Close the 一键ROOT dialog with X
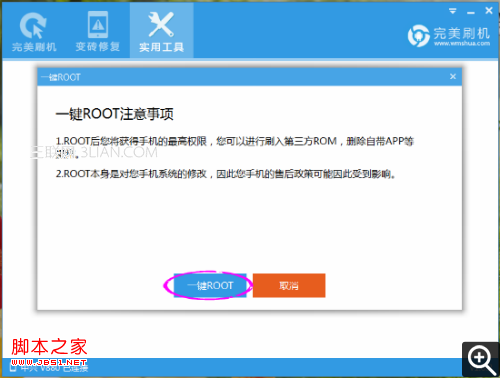This screenshot has width=500, height=378. (x=453, y=77)
